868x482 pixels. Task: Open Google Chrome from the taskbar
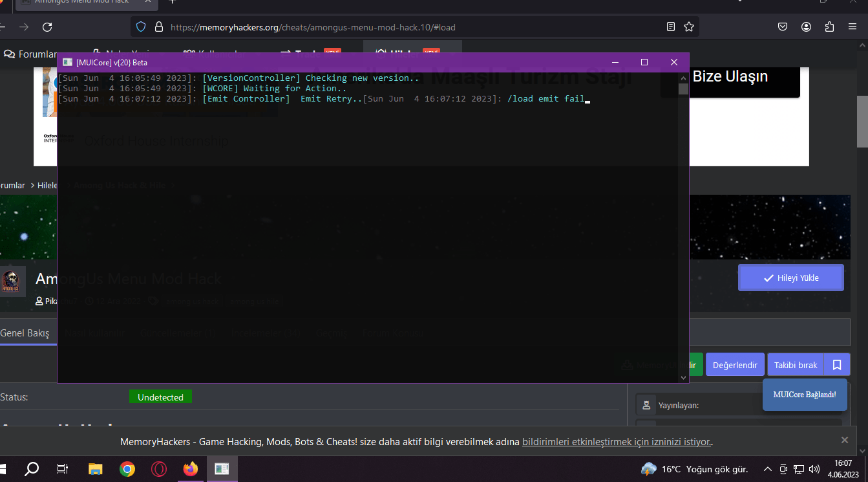click(127, 469)
